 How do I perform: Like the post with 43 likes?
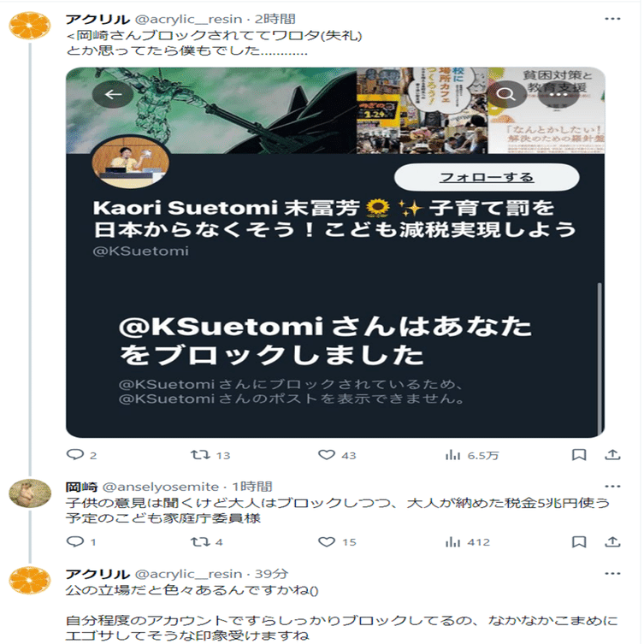point(337,455)
